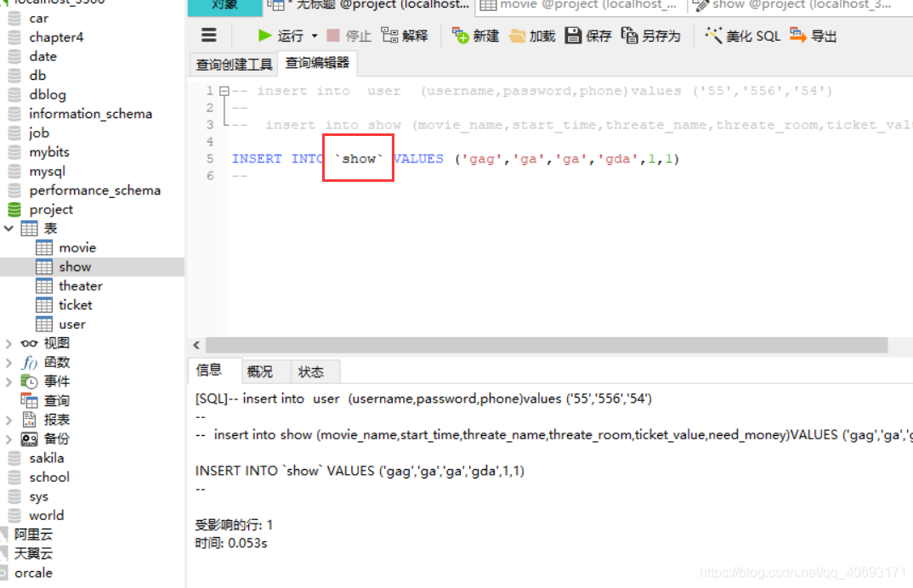
Task: Place cursor on INSERT INTO line 5
Action: [x=456, y=159]
